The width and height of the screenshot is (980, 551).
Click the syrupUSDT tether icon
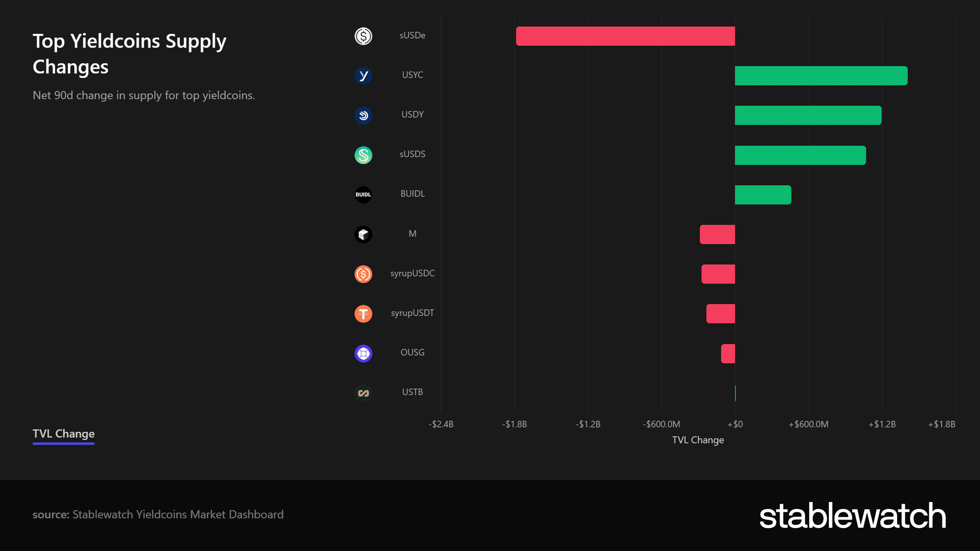coord(363,313)
